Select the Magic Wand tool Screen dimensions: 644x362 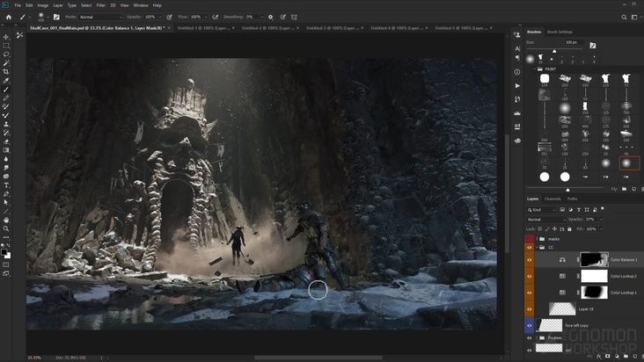point(6,63)
